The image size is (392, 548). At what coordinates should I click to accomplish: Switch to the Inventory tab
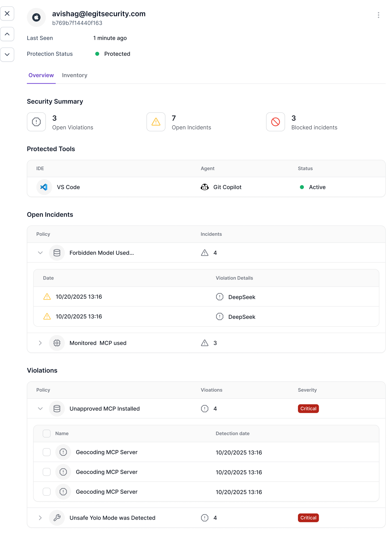point(75,75)
